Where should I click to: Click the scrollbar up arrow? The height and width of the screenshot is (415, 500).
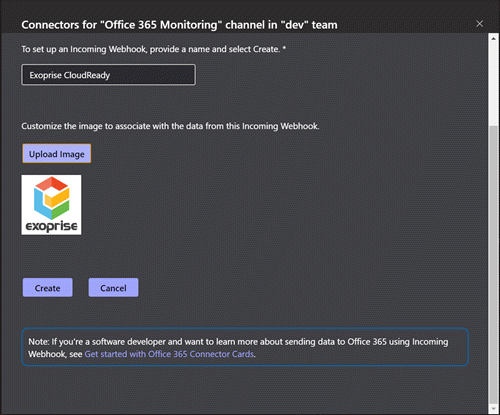click(493, 38)
